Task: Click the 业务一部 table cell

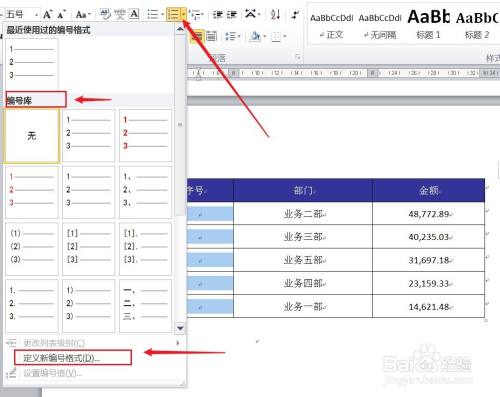Action: pyautogui.click(x=303, y=306)
